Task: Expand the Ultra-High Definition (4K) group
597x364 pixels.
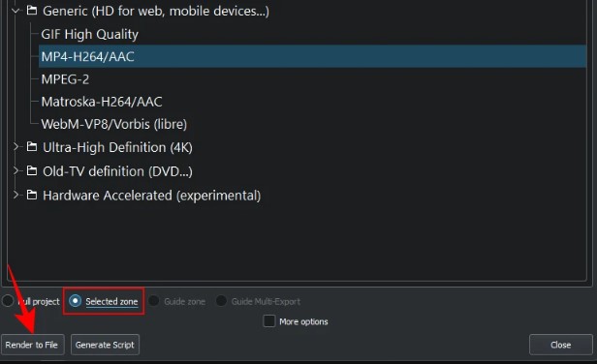Action: pos(16,146)
